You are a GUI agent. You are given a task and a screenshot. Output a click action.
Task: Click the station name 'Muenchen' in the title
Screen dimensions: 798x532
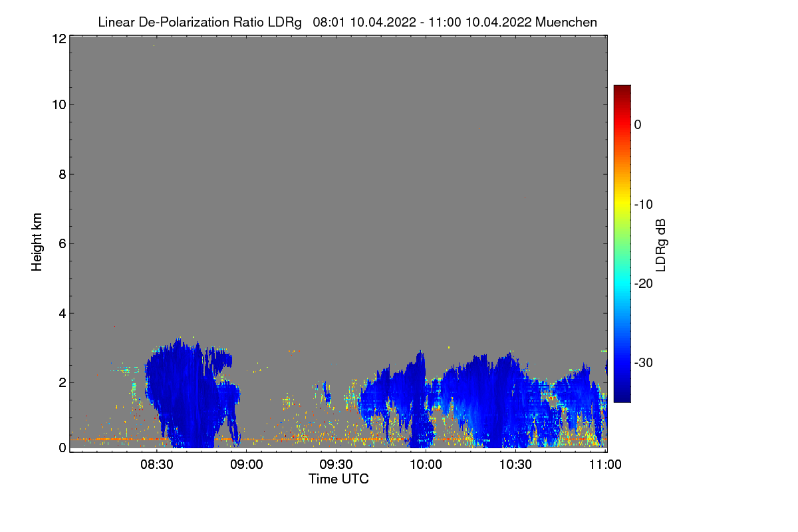(566, 23)
